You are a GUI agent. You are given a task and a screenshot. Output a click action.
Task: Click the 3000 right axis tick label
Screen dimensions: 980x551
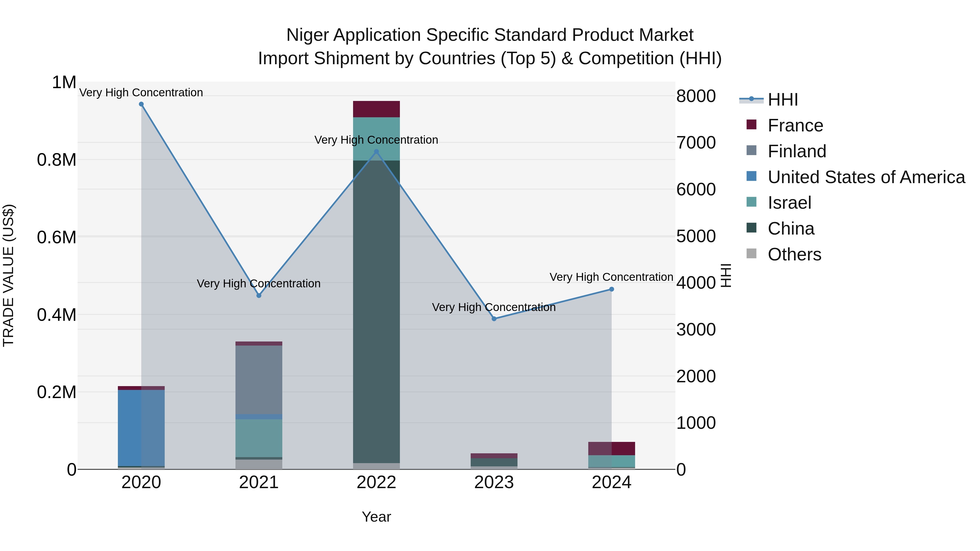point(696,329)
